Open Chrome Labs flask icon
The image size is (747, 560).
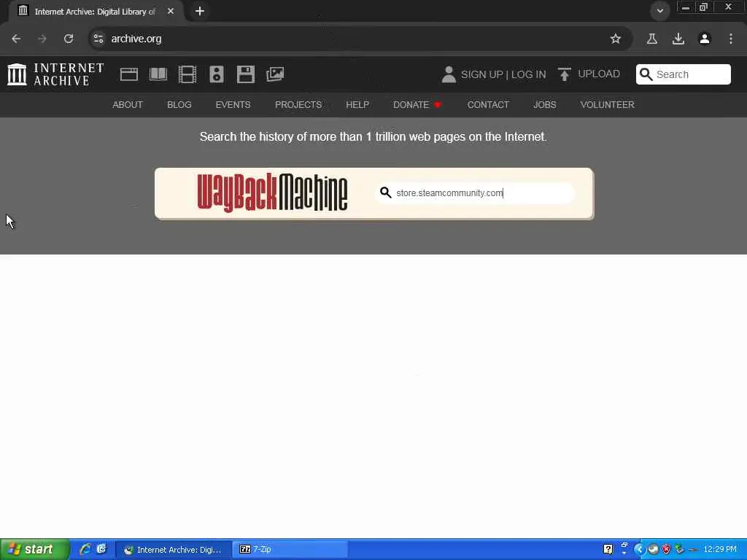point(651,39)
